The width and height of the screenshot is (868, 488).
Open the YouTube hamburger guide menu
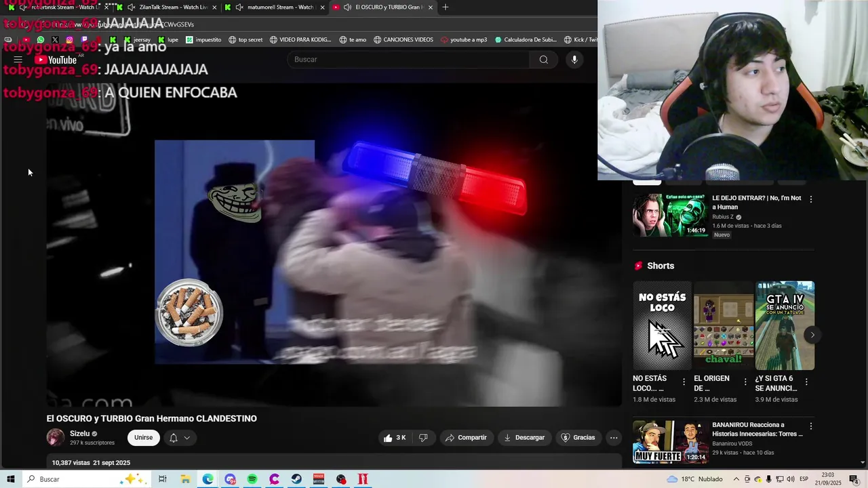pos(18,60)
